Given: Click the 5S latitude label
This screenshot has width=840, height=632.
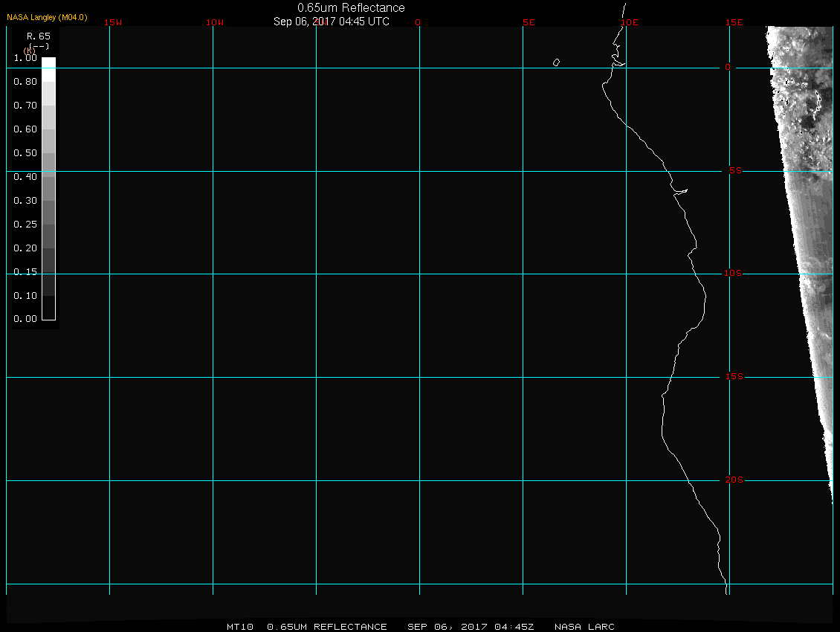Looking at the screenshot, I should tap(735, 170).
